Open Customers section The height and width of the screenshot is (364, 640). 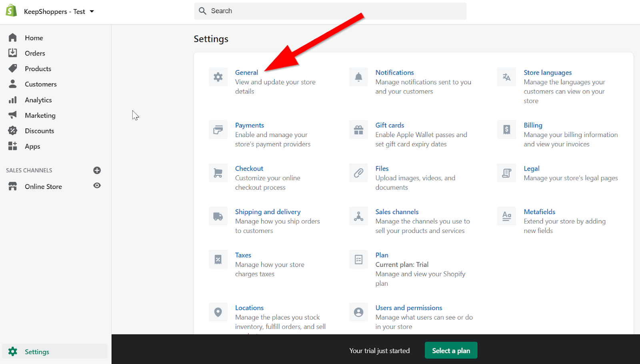point(41,84)
